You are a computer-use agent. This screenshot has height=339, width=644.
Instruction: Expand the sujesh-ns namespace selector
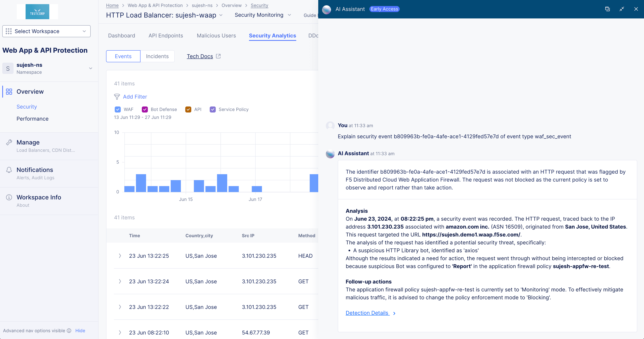coord(90,68)
